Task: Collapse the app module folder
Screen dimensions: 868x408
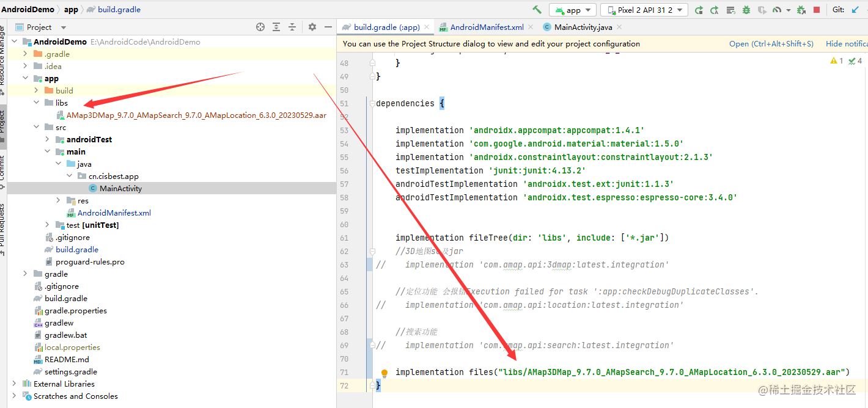Action: 25,78
